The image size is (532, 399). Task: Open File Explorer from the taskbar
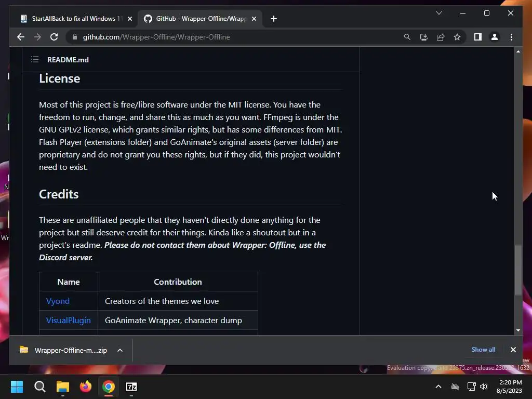click(63, 387)
